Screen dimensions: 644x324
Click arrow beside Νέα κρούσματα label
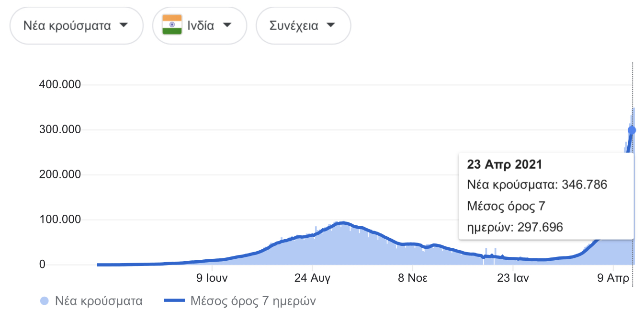coord(124,25)
